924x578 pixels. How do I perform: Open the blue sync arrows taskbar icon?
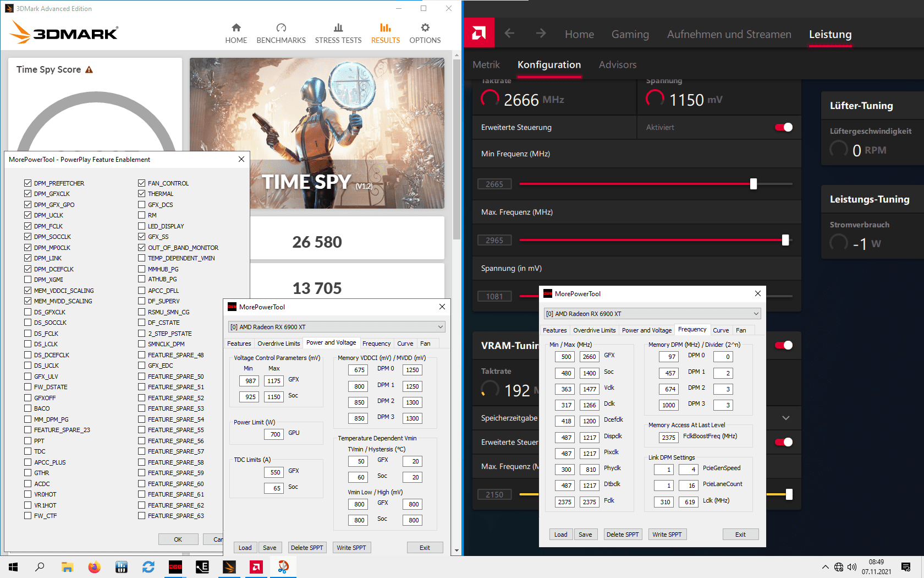point(148,567)
